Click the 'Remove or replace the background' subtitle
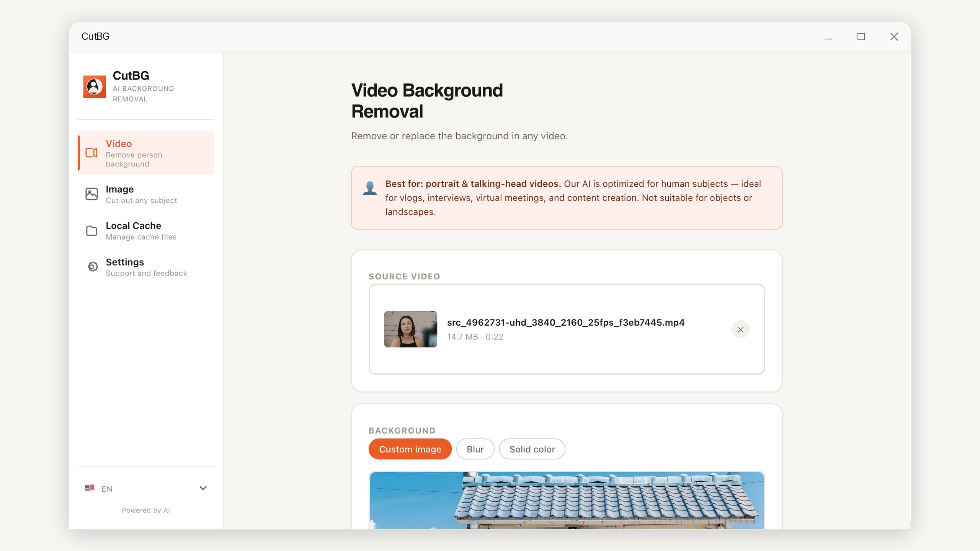 (459, 136)
